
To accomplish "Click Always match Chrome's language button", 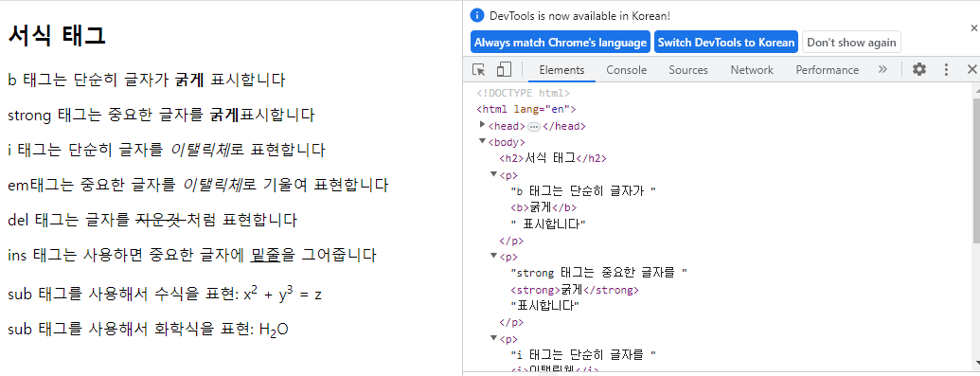I will point(560,43).
